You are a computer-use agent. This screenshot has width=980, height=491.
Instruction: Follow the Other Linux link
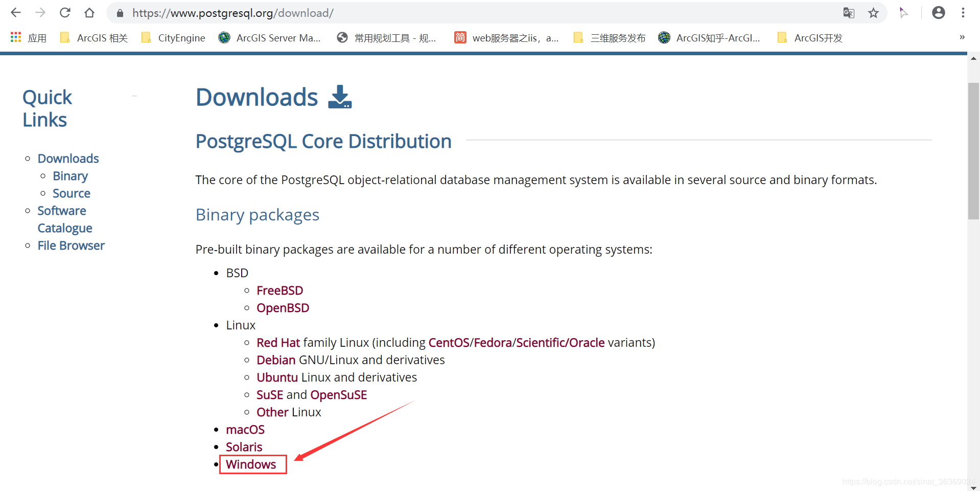273,412
